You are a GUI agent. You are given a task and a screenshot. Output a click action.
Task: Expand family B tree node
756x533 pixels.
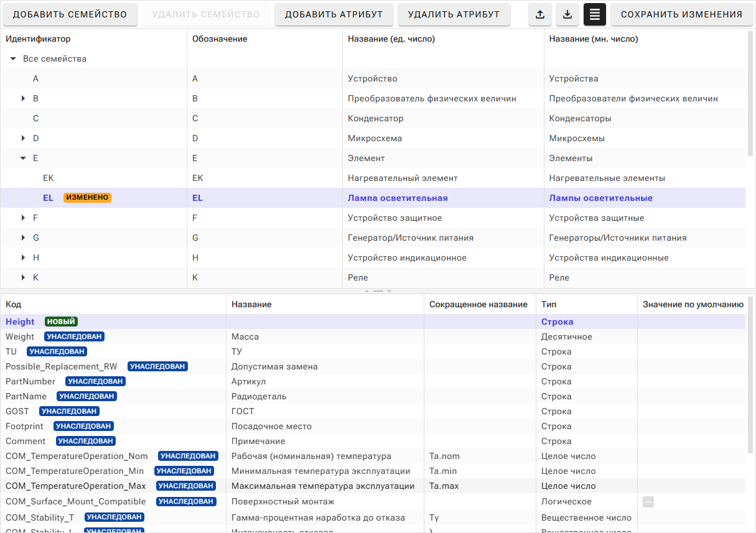tap(23, 99)
